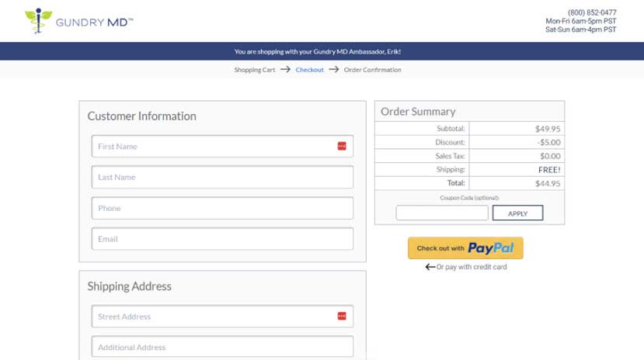Image resolution: width=644 pixels, height=360 pixels.
Task: Focus the First Name input field
Action: coord(214,147)
